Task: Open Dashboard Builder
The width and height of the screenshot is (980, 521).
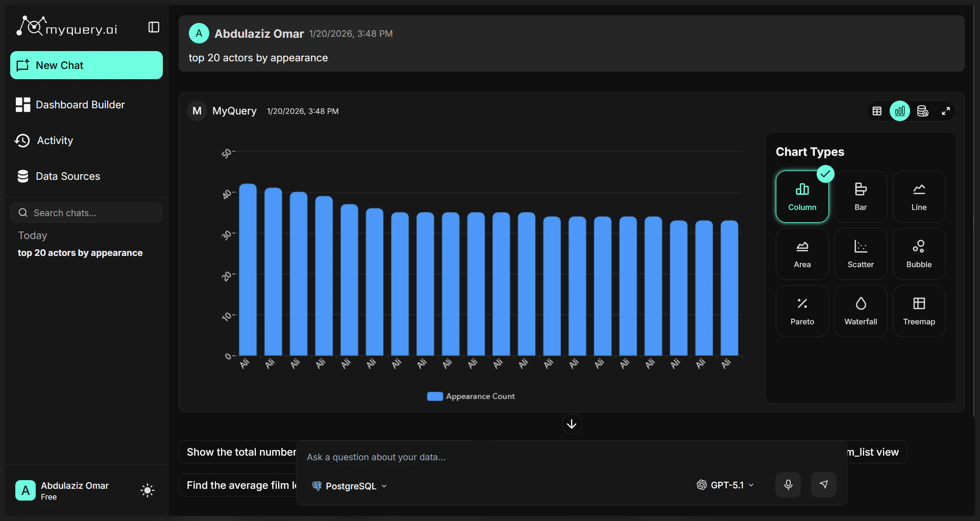Action: tap(70, 105)
